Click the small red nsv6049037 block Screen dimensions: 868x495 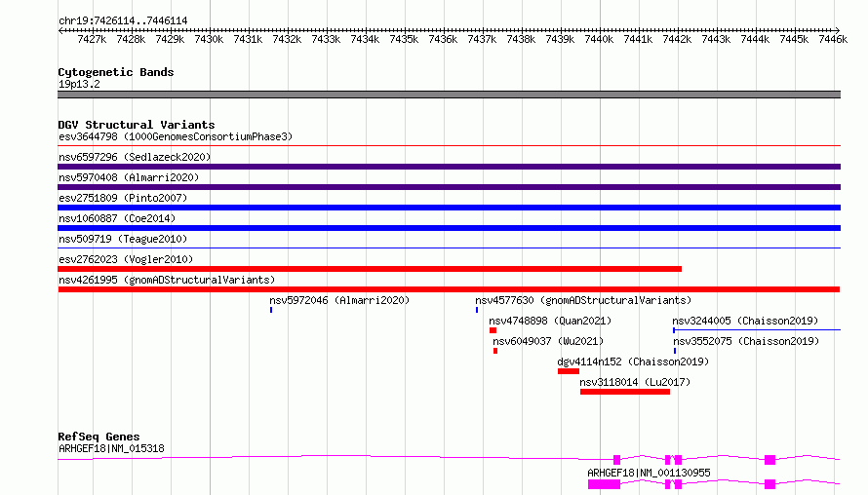(495, 351)
